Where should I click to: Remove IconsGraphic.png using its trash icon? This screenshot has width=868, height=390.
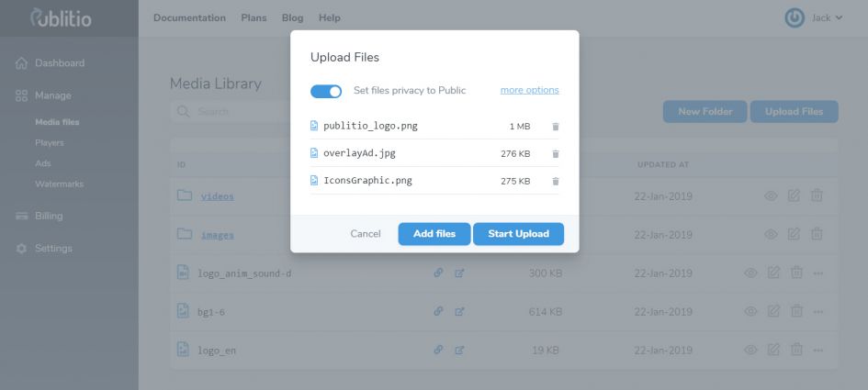click(555, 181)
